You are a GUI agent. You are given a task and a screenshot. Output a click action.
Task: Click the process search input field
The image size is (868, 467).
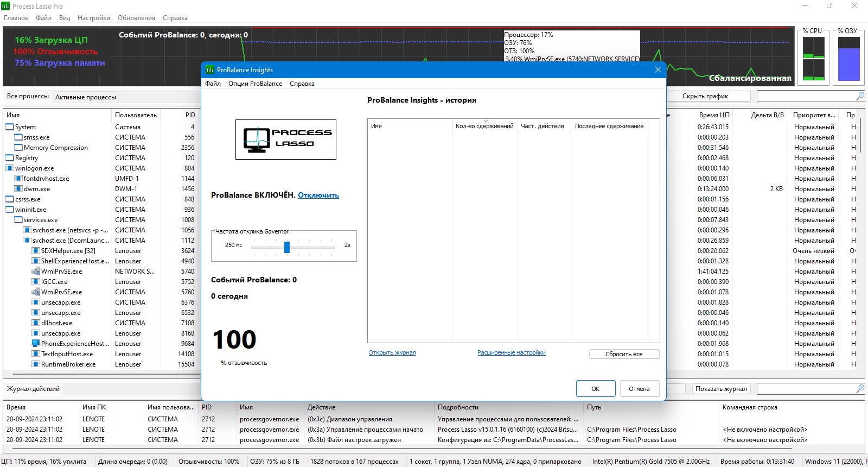806,96
